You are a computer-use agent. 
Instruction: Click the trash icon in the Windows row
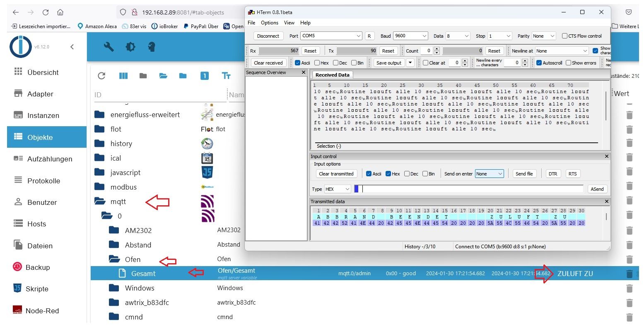click(x=630, y=288)
